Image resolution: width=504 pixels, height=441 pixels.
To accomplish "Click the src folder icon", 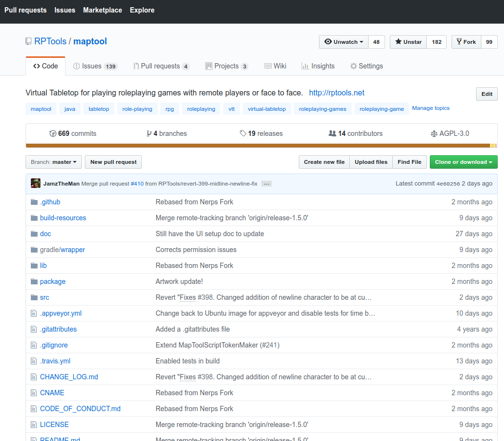I will coord(34,297).
